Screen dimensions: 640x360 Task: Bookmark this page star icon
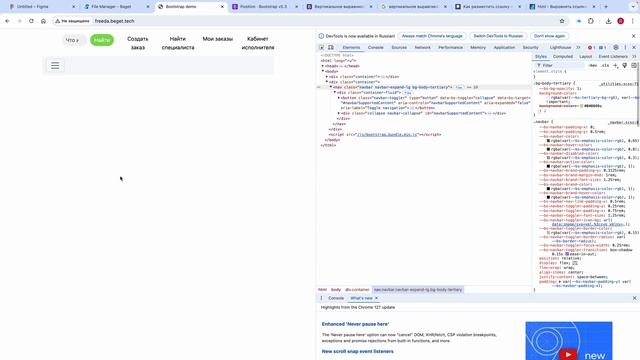pyautogui.click(x=562, y=21)
